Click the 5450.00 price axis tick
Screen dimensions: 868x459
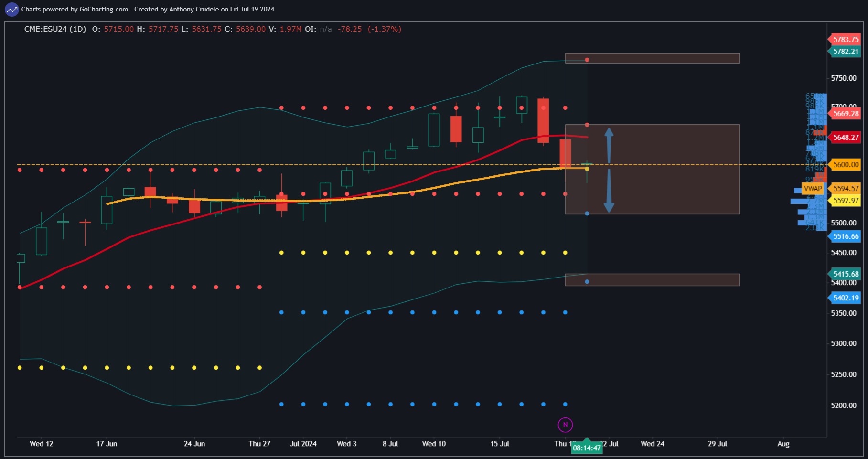click(844, 252)
